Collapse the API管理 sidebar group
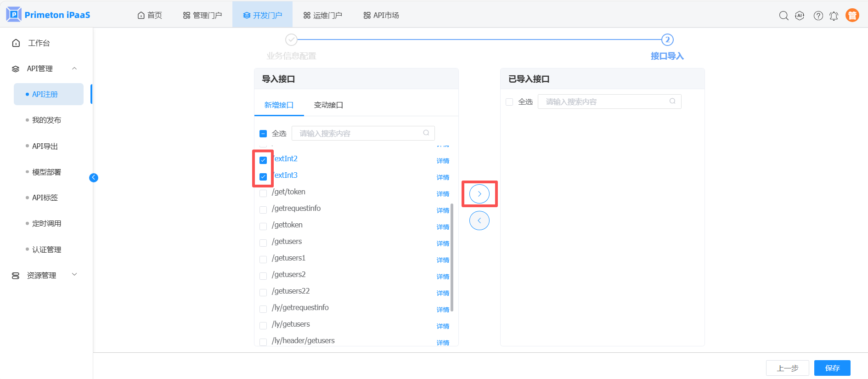The image size is (868, 379). [x=74, y=68]
